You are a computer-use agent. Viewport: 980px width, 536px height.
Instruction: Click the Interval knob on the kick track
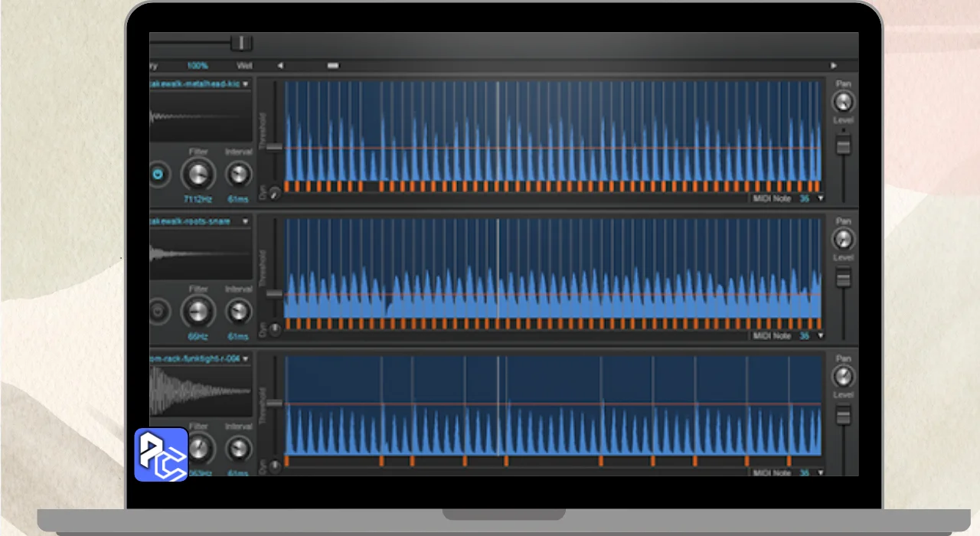239,175
